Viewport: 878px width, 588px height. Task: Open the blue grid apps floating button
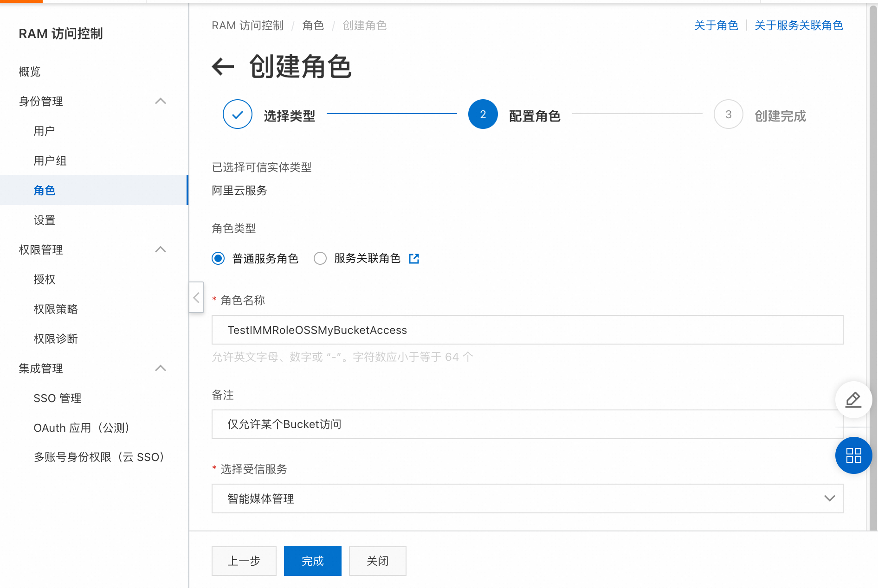tap(853, 455)
